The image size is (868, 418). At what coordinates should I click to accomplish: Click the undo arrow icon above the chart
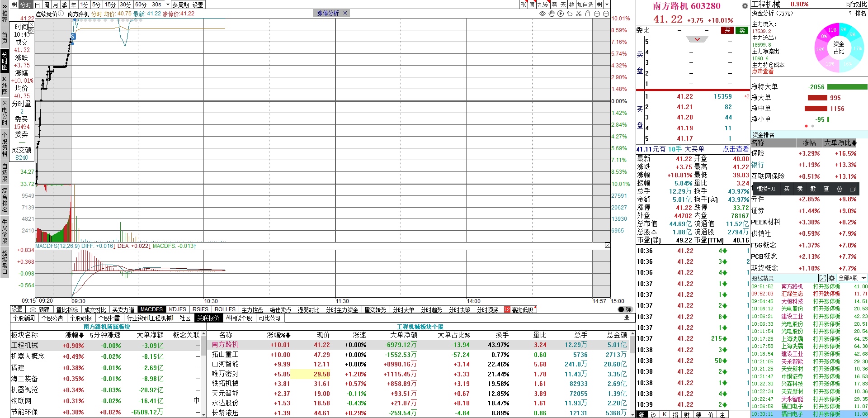click(x=570, y=14)
